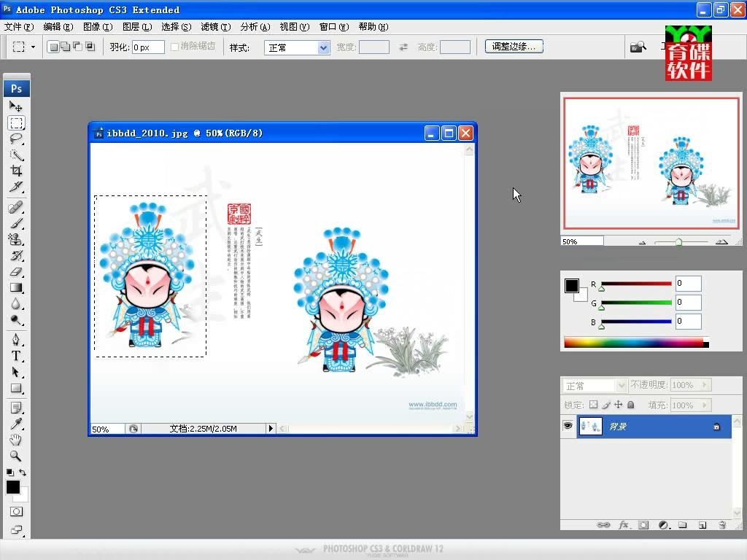Viewport: 747px width, 560px height.
Task: Select the Crop tool
Action: pos(16,171)
